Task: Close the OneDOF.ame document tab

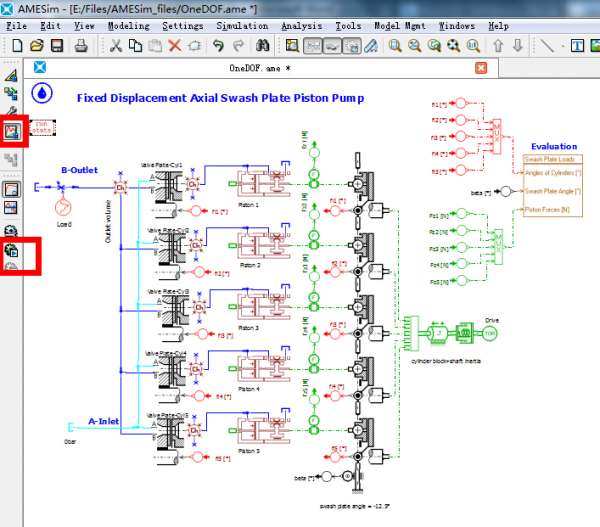Action: pyautogui.click(x=481, y=68)
